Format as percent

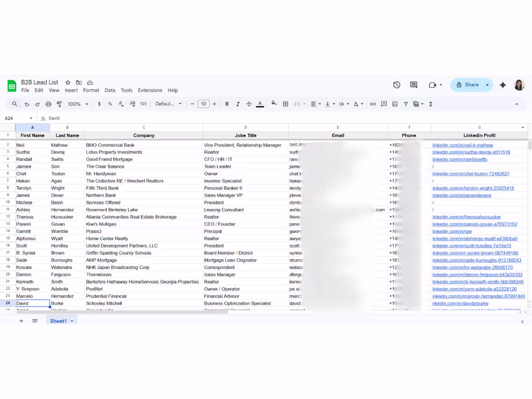coord(110,104)
